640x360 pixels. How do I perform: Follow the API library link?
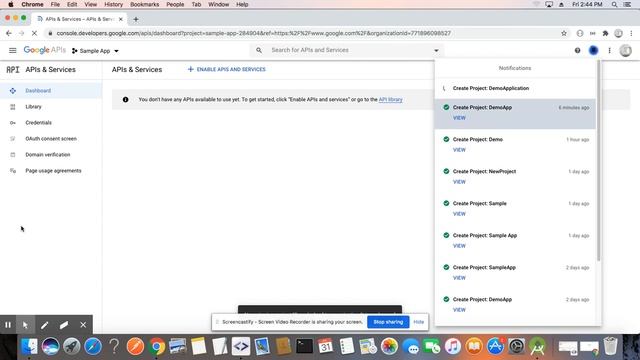click(390, 100)
